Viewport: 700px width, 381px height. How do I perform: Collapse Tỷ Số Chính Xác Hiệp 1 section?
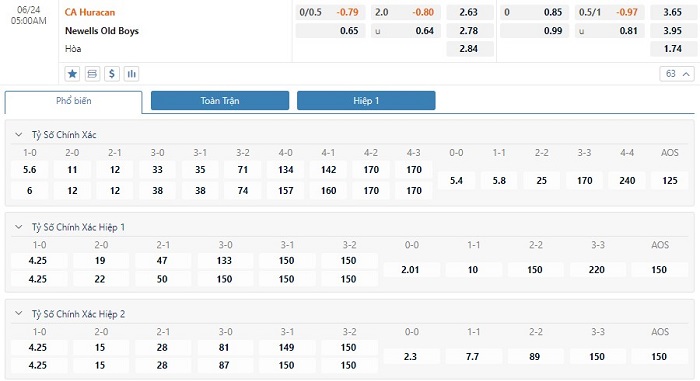[18, 227]
